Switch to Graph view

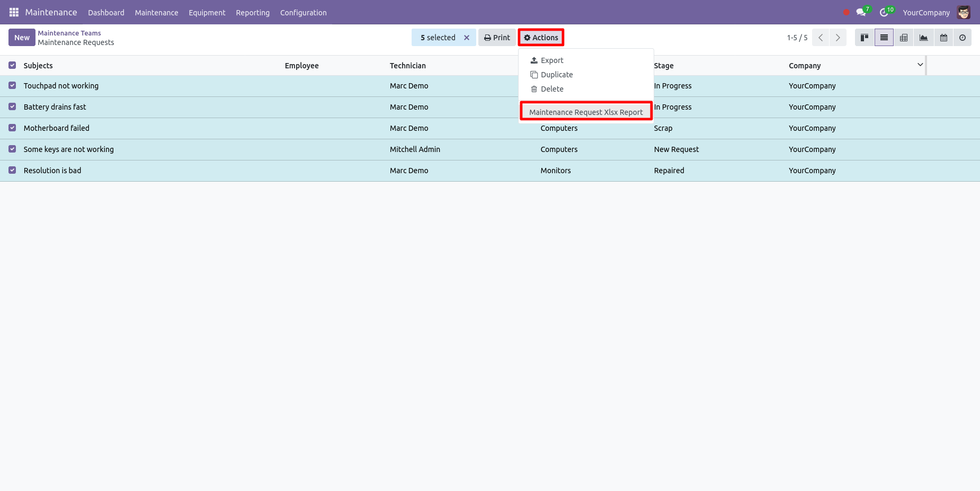(923, 38)
